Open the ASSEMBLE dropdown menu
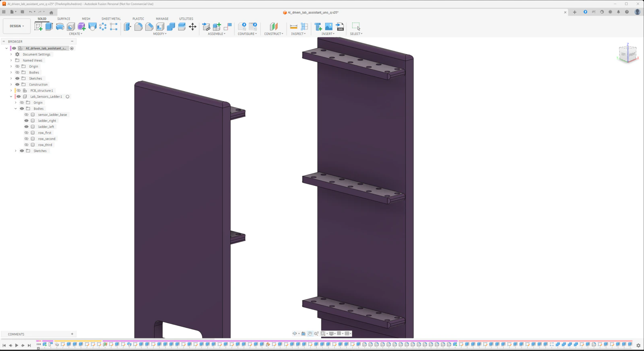 217,34
